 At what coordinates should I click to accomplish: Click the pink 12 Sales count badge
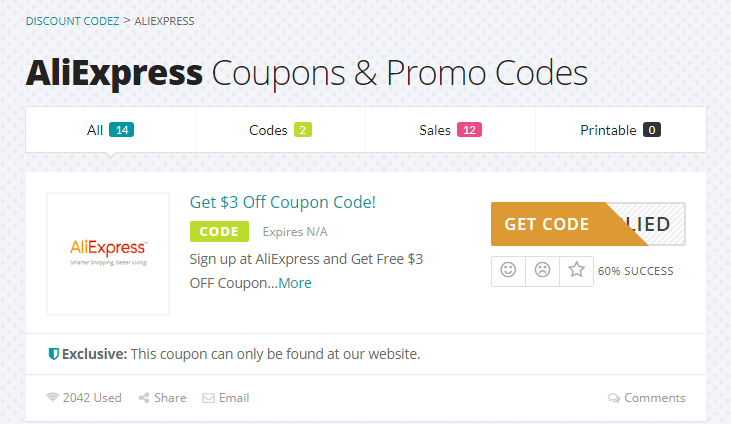pos(469,130)
